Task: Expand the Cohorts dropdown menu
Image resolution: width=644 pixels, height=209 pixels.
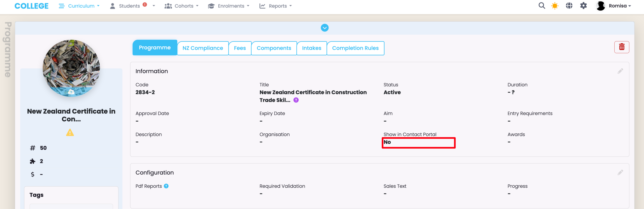Action: coord(182,6)
